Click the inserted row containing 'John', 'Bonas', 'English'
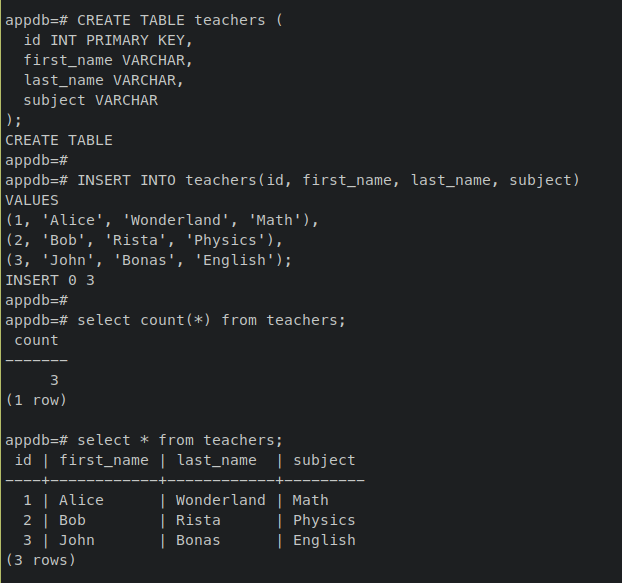This screenshot has height=583, width=622. tap(149, 260)
